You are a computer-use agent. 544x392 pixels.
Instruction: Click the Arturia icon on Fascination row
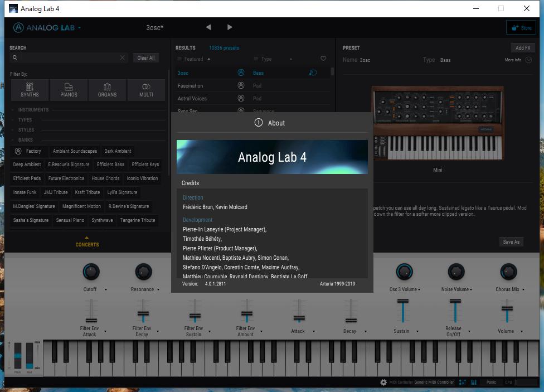(x=241, y=85)
